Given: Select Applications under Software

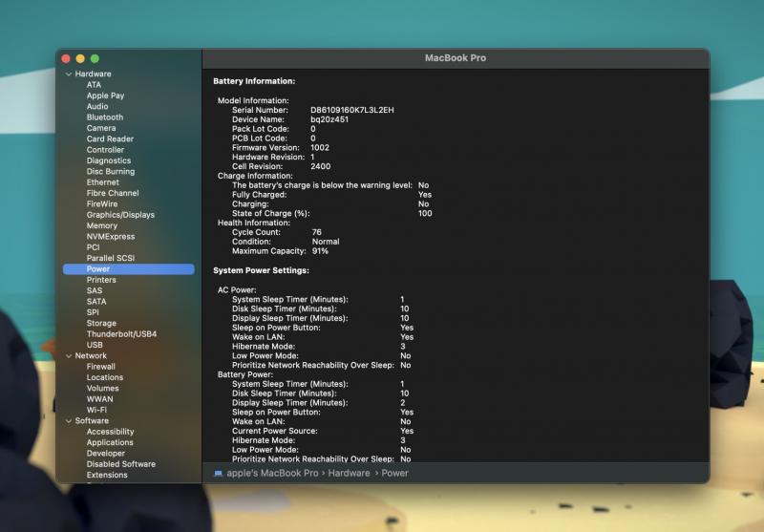Looking at the screenshot, I should 110,442.
